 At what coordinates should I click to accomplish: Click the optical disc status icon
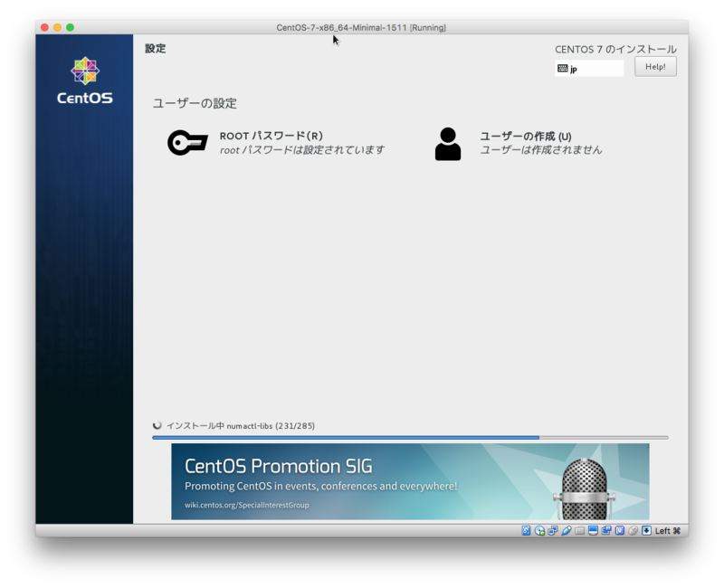tap(539, 531)
